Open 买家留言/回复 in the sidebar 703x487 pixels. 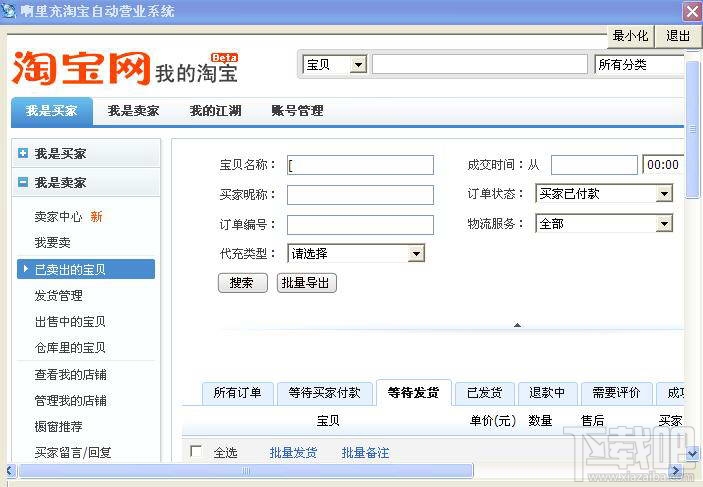click(x=73, y=452)
